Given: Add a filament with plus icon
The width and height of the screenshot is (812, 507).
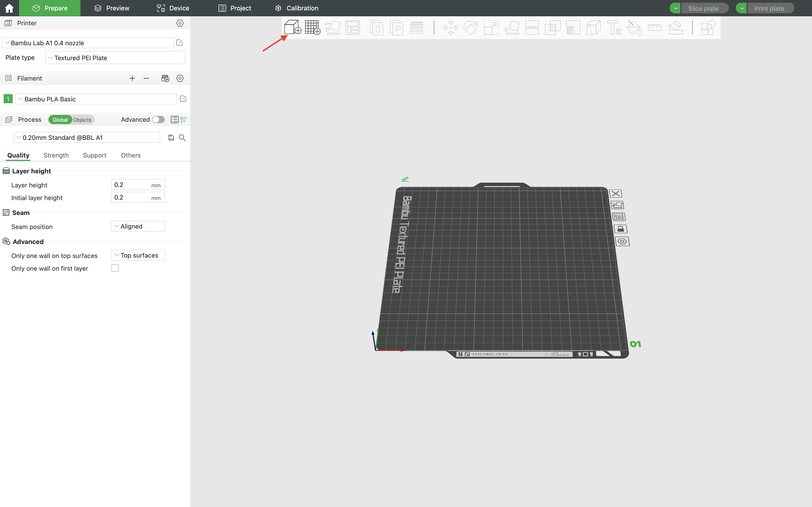Looking at the screenshot, I should pyautogui.click(x=132, y=78).
